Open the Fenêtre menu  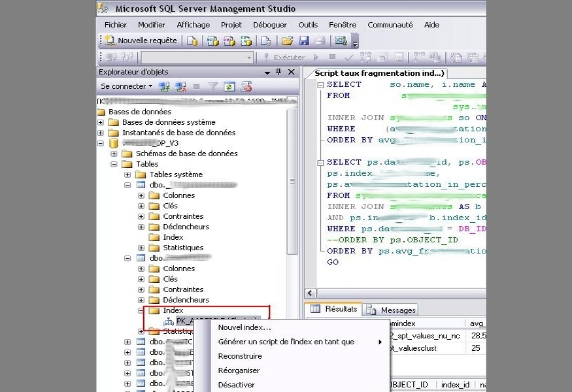coord(343,25)
